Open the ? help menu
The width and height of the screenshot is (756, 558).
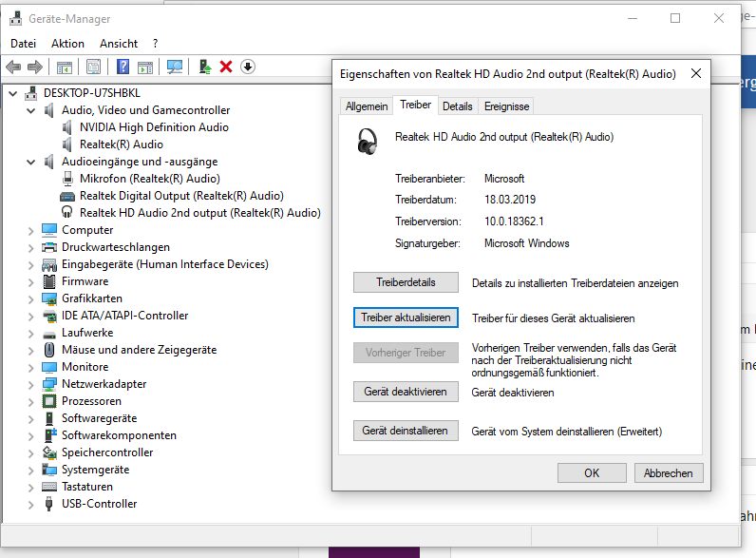click(x=155, y=44)
